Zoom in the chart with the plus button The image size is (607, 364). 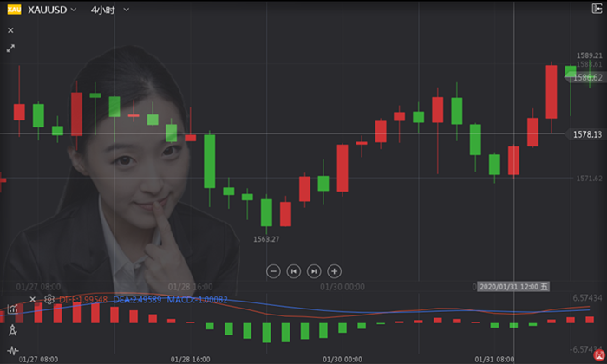tap(335, 271)
